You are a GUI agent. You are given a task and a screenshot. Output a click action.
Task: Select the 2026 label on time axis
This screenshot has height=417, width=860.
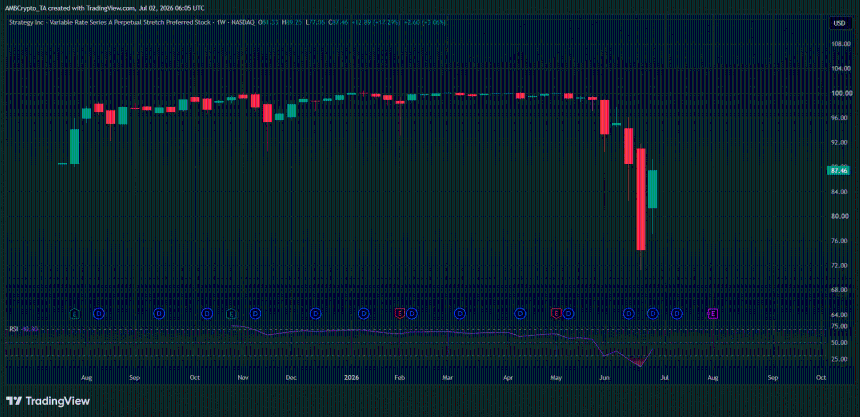[351, 377]
